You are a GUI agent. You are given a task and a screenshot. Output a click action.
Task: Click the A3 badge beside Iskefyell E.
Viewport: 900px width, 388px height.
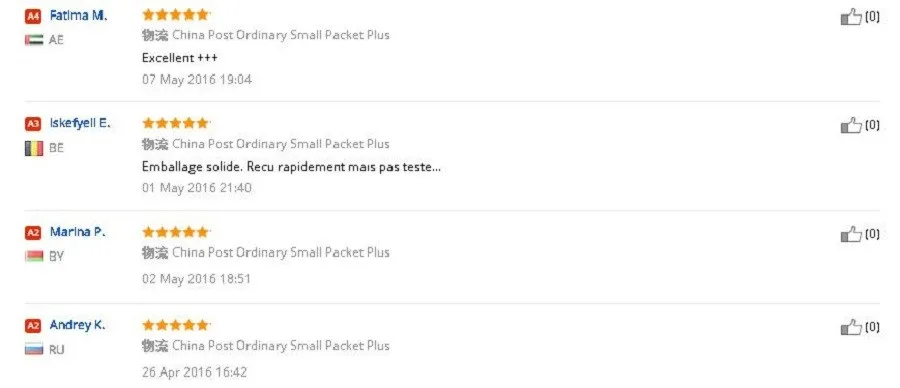[x=33, y=124]
